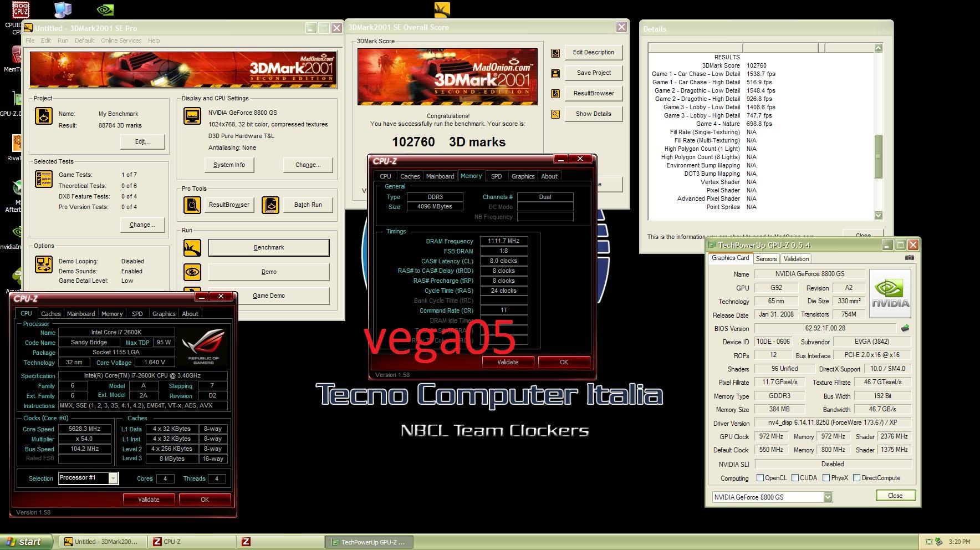Click Validate in the lower CPU-Z window
This screenshot has width=980, height=550.
pos(149,500)
